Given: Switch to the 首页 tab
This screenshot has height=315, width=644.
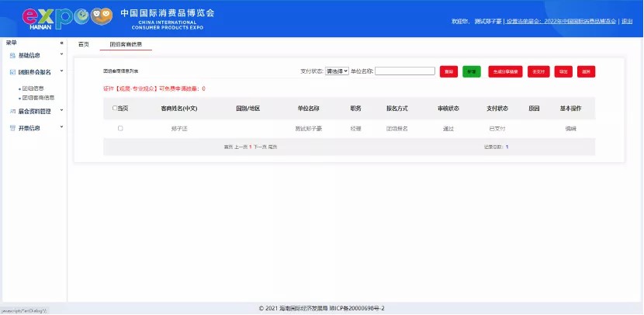Looking at the screenshot, I should (84, 45).
